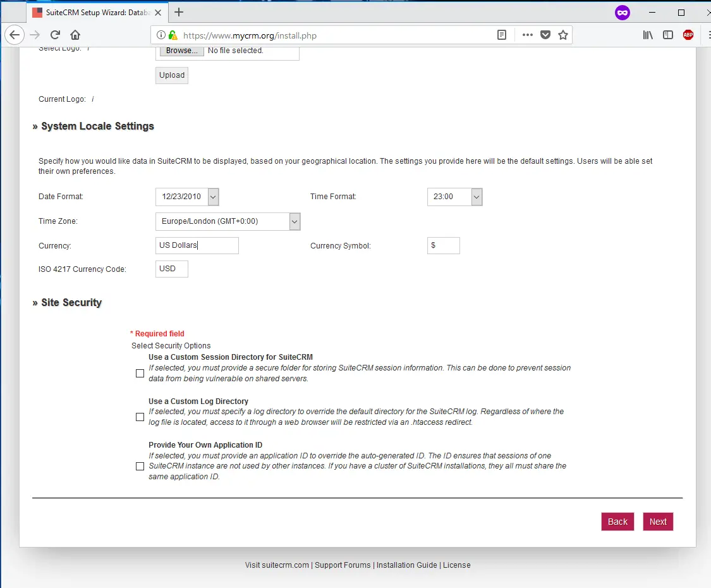The image size is (711, 588).
Task: Open page actions three-dot menu
Action: click(527, 35)
